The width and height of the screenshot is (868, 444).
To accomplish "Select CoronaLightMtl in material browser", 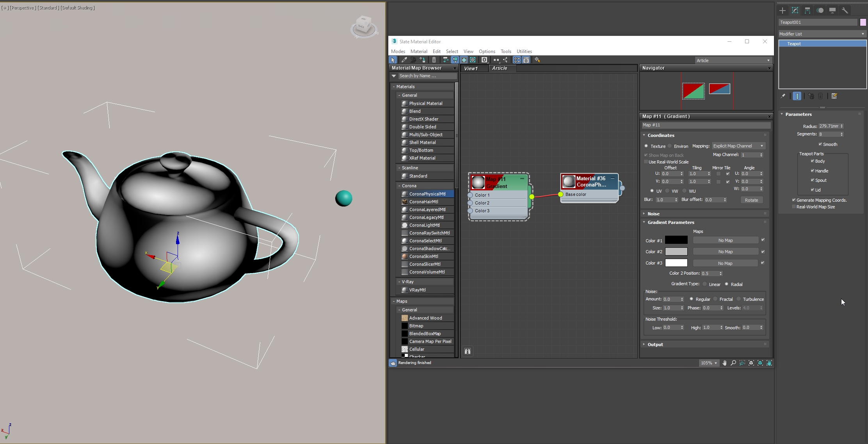I will 424,225.
